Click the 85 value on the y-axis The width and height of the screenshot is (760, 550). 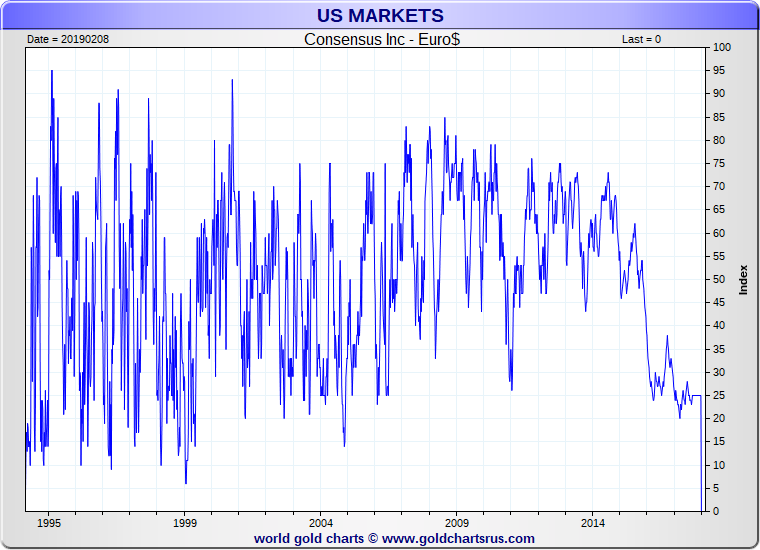[x=719, y=117]
